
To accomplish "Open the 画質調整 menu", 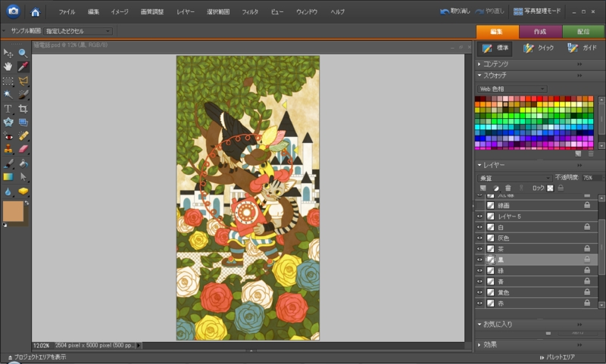I will [152, 12].
